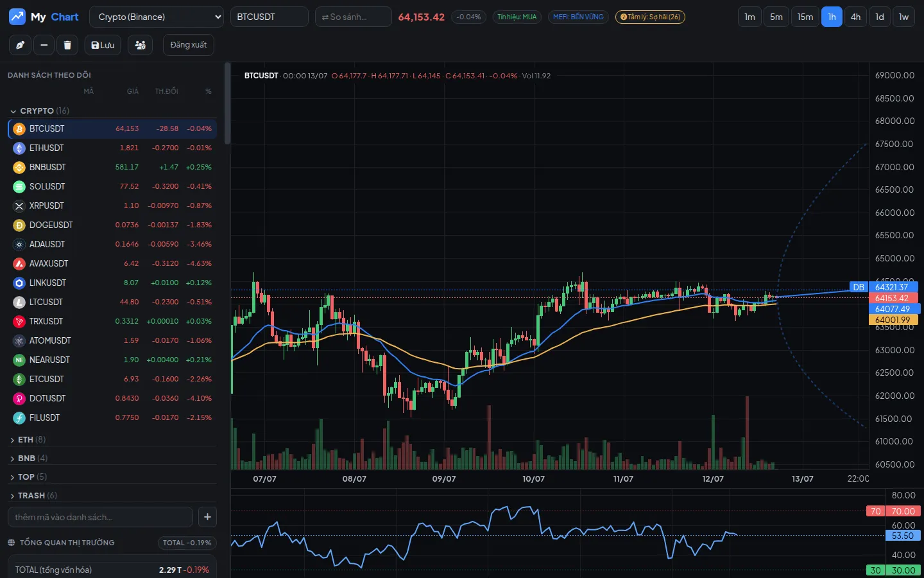Click the Lưu save button
The height and width of the screenshot is (578, 924).
click(x=103, y=45)
